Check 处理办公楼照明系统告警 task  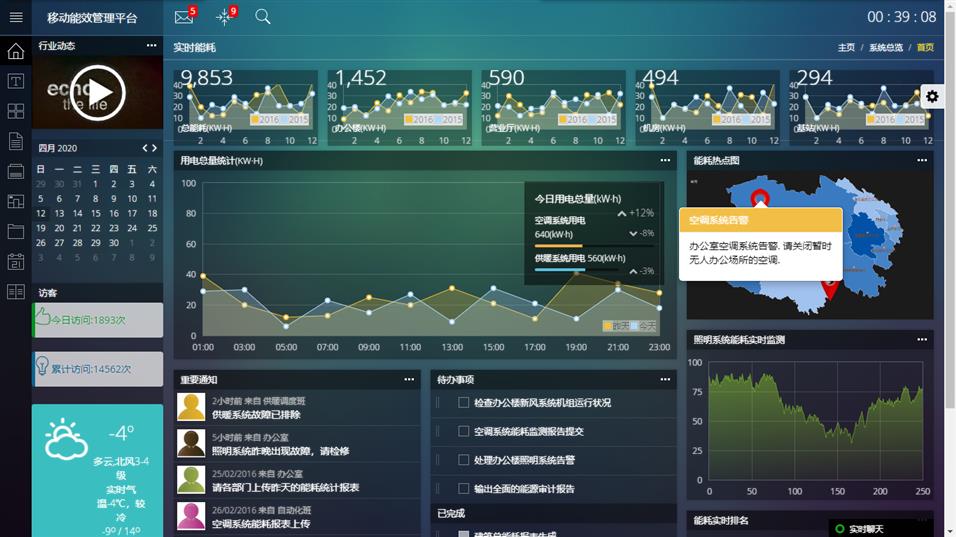[463, 460]
